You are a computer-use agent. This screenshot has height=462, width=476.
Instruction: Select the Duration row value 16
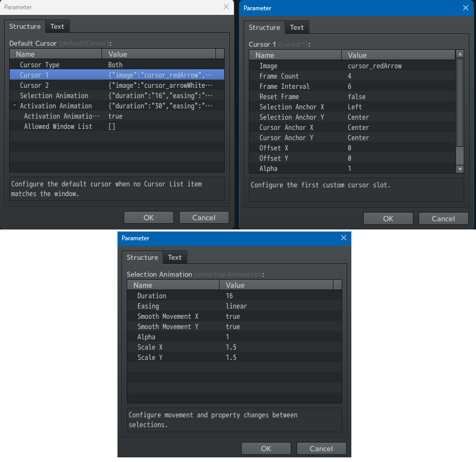click(x=234, y=296)
